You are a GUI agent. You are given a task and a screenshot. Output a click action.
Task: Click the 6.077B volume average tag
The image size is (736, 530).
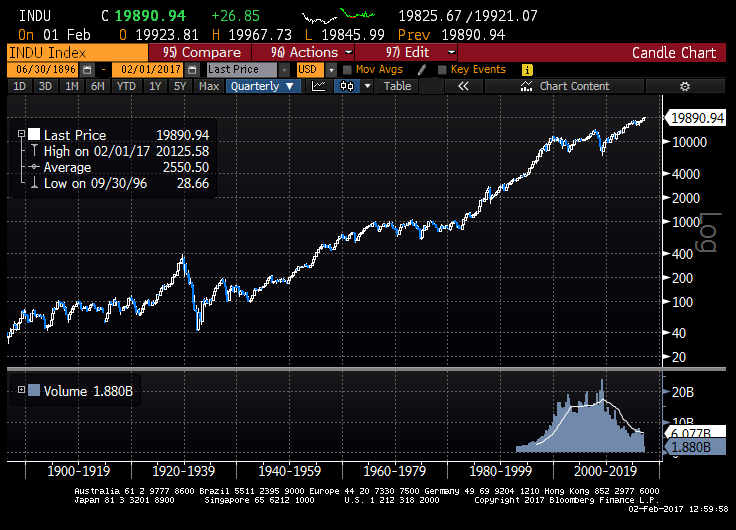click(x=695, y=432)
